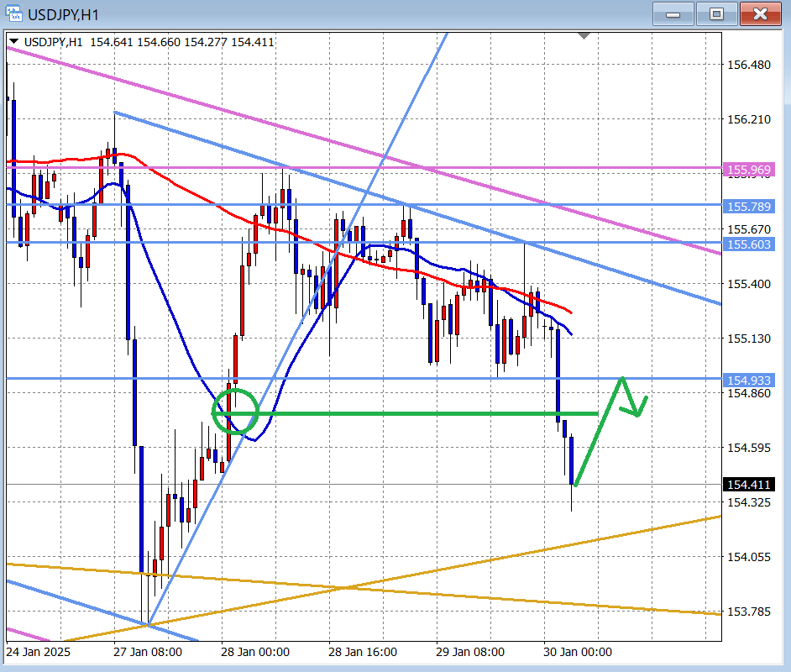Click the 28 Jan 16:00 time label
The width and height of the screenshot is (791, 672).
[364, 651]
